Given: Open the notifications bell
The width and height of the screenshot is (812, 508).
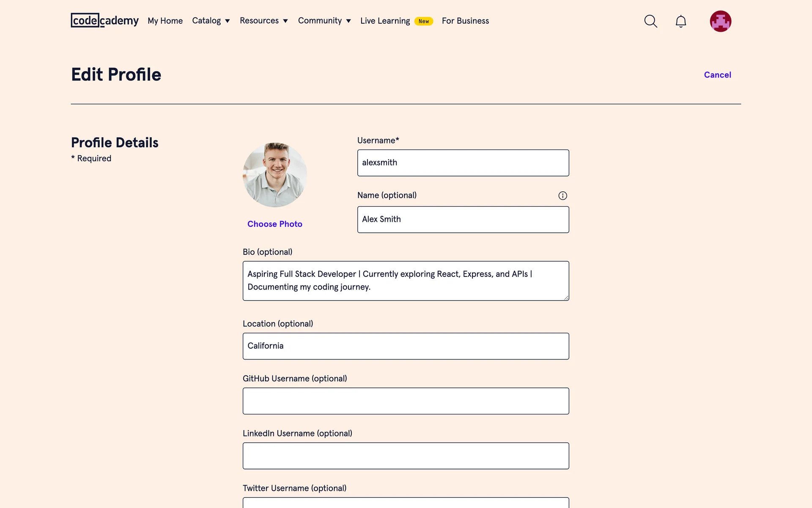Looking at the screenshot, I should pos(680,21).
